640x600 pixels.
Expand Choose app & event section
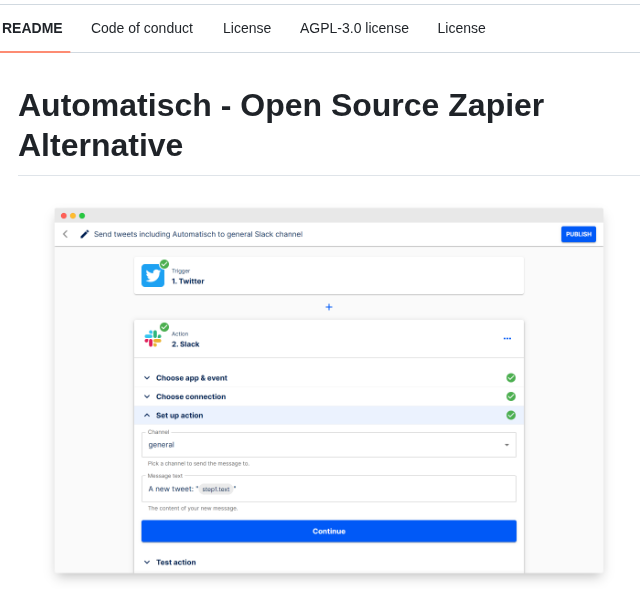click(x=329, y=378)
